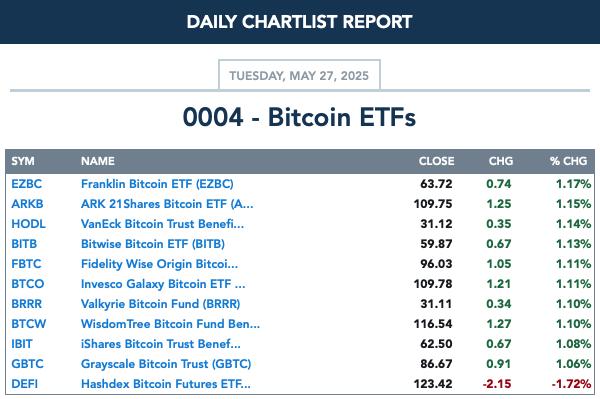Open iShares Bitcoin Trust name link
Screen dimensions: 600x399
click(x=161, y=344)
